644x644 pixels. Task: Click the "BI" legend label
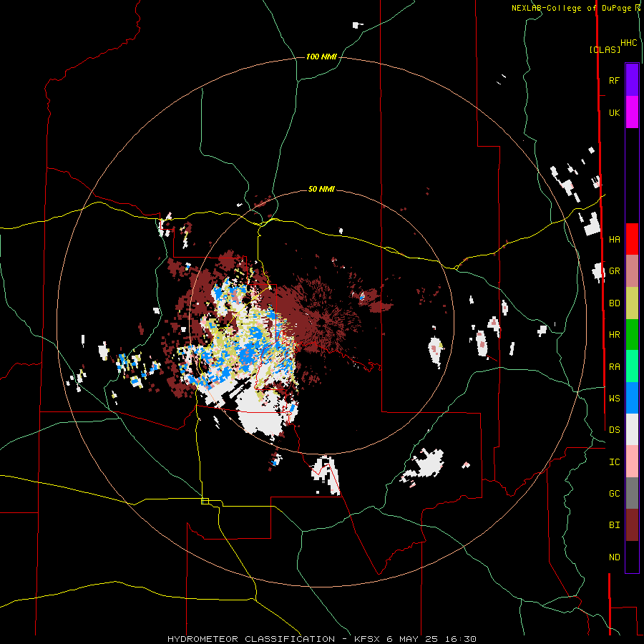614,525
